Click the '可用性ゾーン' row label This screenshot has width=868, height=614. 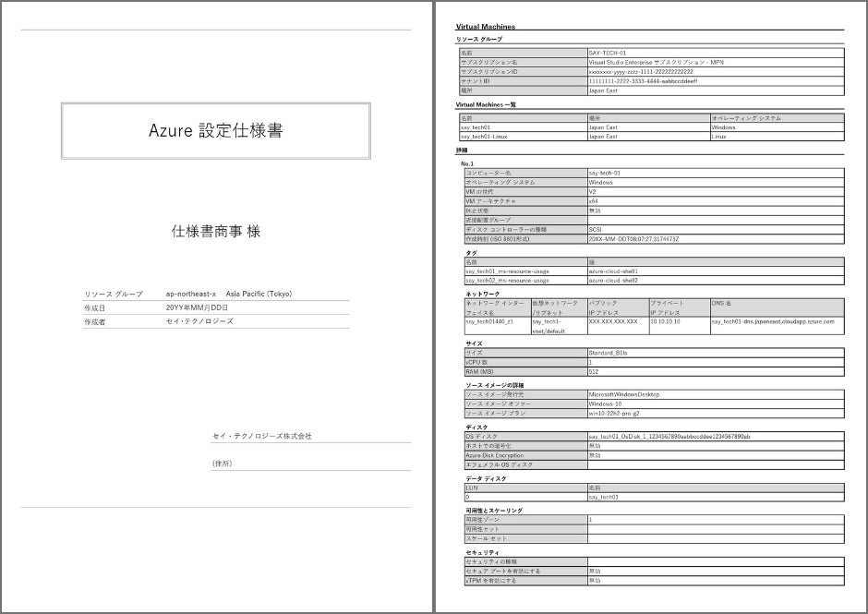point(482,520)
